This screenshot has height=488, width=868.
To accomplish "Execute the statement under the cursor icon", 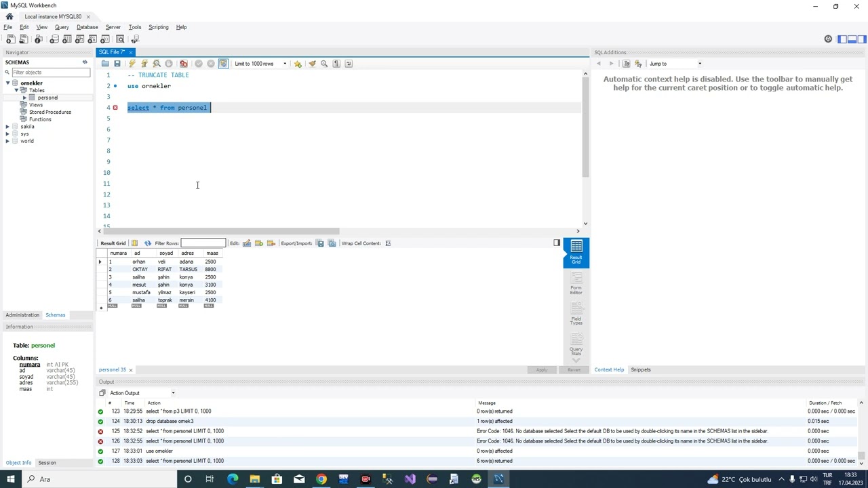I will pos(144,64).
